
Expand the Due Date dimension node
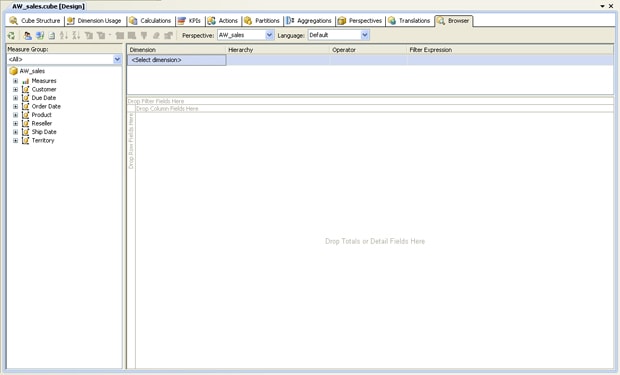click(x=15, y=98)
